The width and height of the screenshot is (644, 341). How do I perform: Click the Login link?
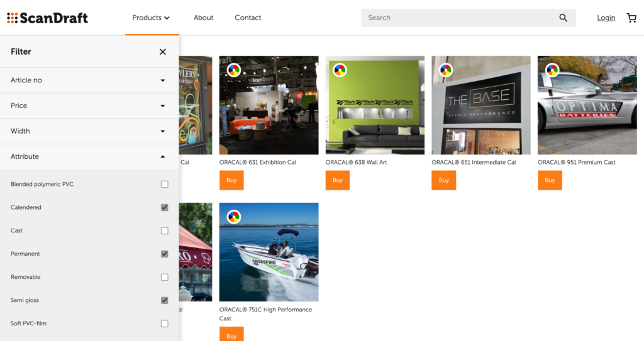pyautogui.click(x=606, y=18)
